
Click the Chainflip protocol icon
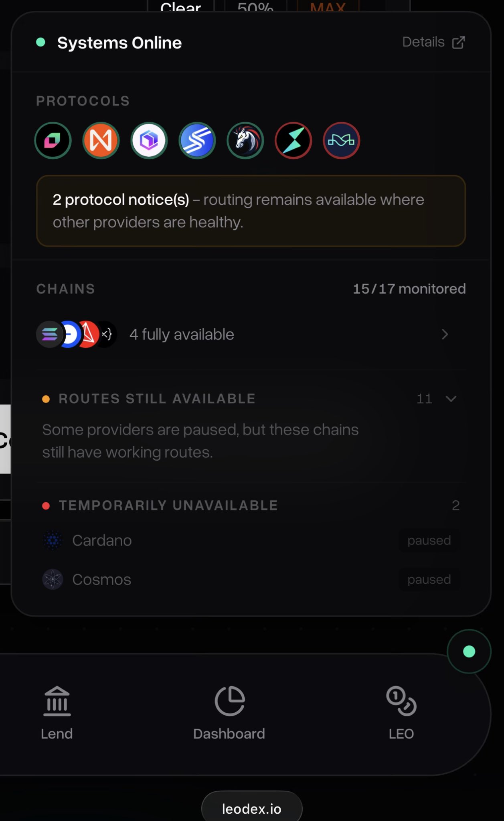point(53,141)
